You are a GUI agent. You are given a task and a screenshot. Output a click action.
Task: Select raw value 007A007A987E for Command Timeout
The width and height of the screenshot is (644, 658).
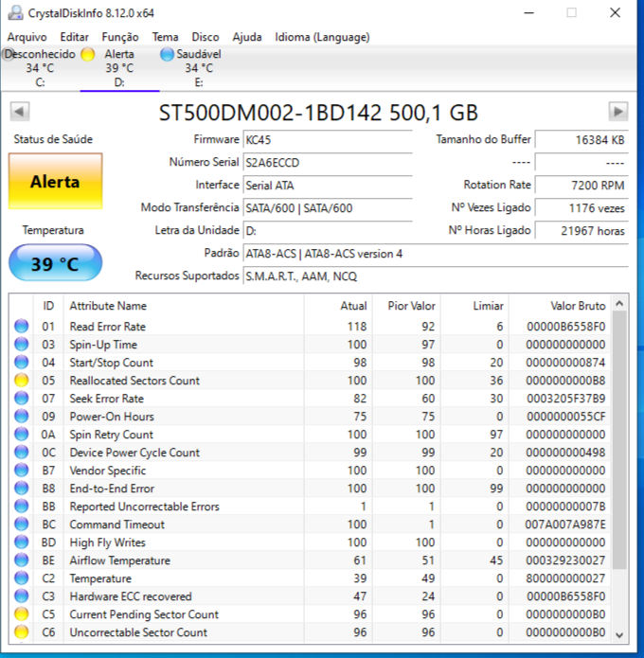[565, 525]
